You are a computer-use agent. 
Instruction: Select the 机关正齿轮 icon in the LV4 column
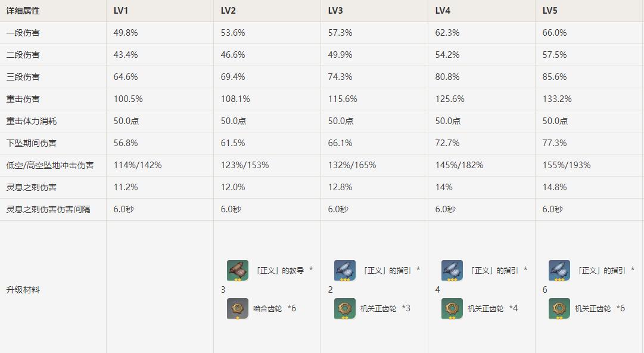point(452,308)
